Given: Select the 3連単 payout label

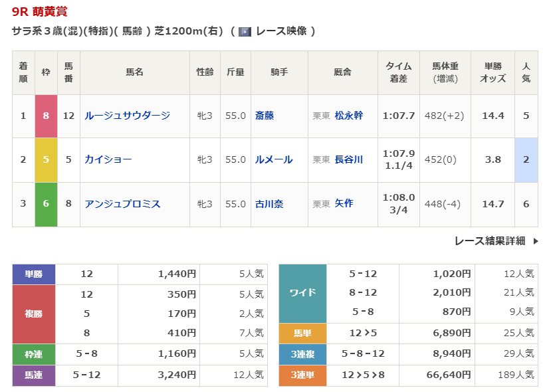Looking at the screenshot, I should coord(302,375).
